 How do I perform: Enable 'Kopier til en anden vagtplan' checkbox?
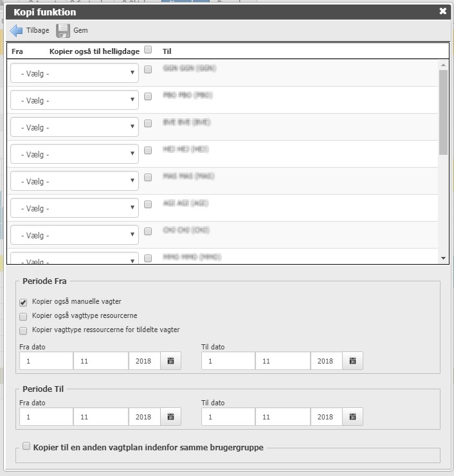point(26,446)
